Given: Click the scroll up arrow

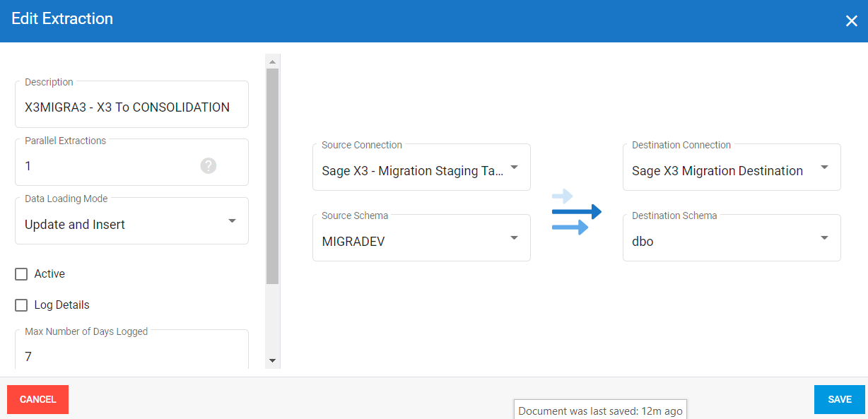Looking at the screenshot, I should pos(272,62).
